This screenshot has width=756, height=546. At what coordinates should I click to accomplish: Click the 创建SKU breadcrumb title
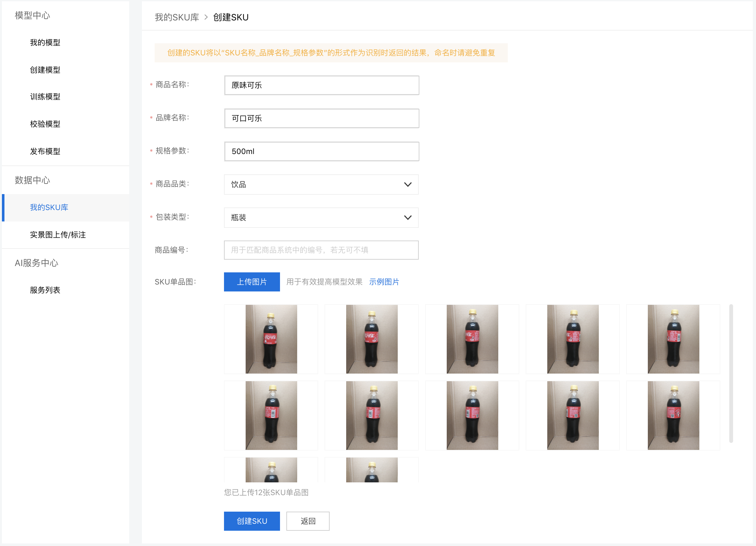231,17
